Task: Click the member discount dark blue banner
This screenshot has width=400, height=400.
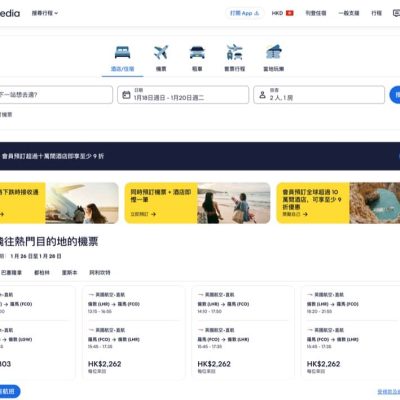Action: (200, 156)
